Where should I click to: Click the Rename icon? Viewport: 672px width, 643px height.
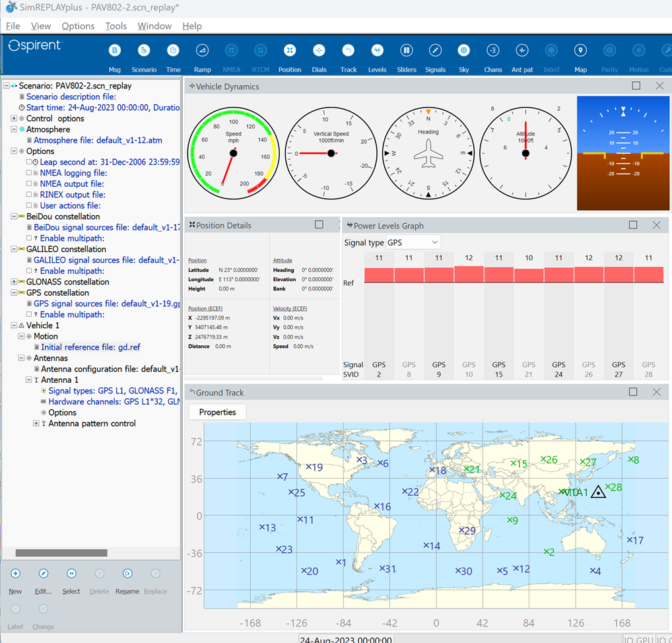pyautogui.click(x=127, y=574)
